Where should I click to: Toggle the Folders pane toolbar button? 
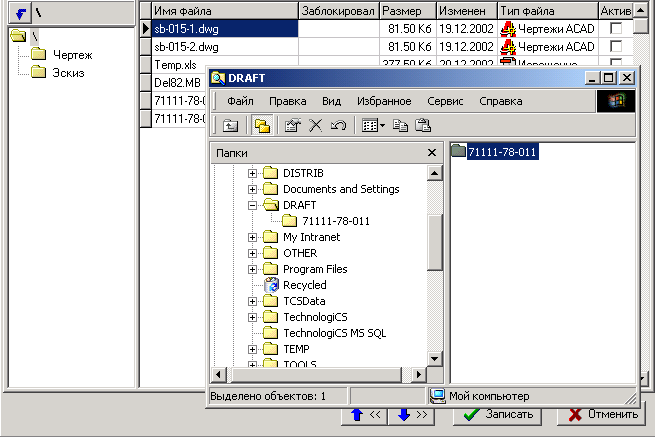click(261, 125)
